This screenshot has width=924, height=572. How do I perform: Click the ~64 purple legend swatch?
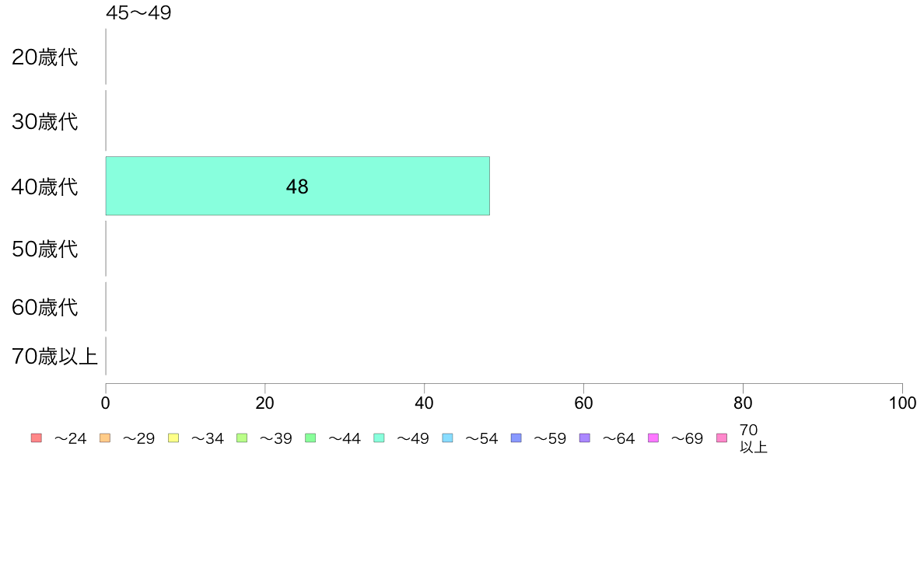(585, 438)
